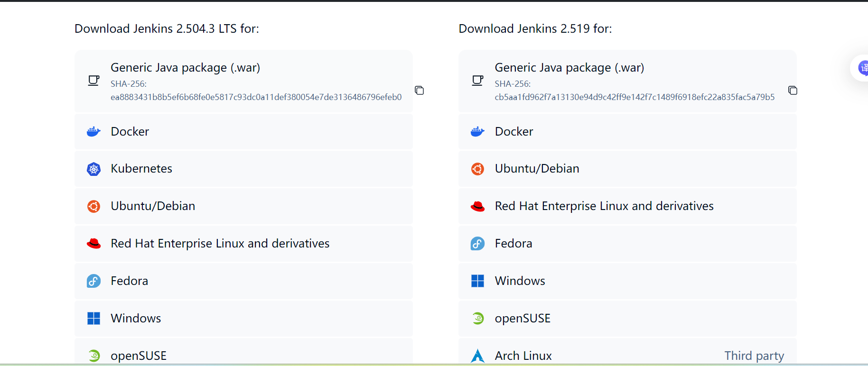The height and width of the screenshot is (366, 868).
Task: Open LTS Windows download link
Action: click(x=243, y=318)
